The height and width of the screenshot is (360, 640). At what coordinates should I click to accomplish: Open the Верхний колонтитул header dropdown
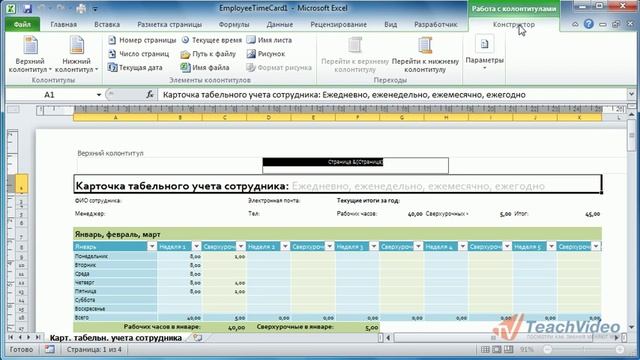(30, 55)
